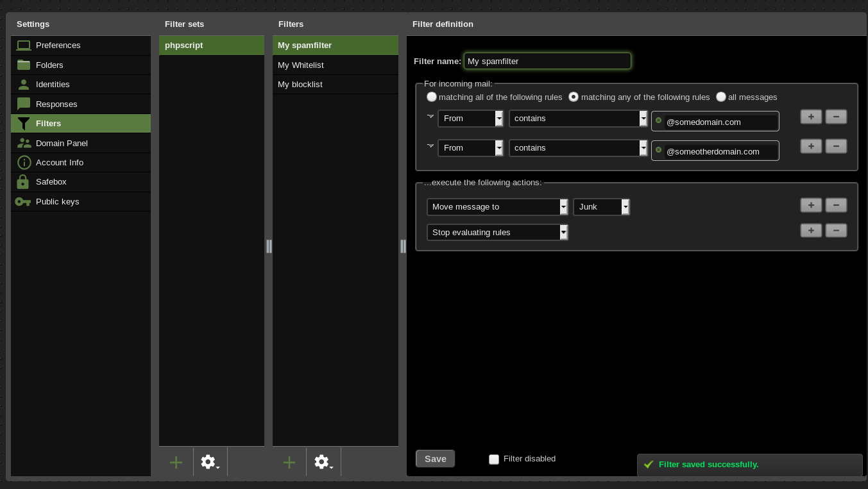
Task: Choose the all messages radio option
Action: [721, 97]
